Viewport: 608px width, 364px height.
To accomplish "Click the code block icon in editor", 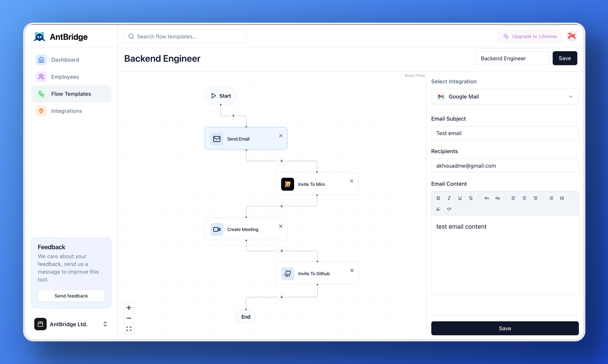I will click(x=449, y=209).
